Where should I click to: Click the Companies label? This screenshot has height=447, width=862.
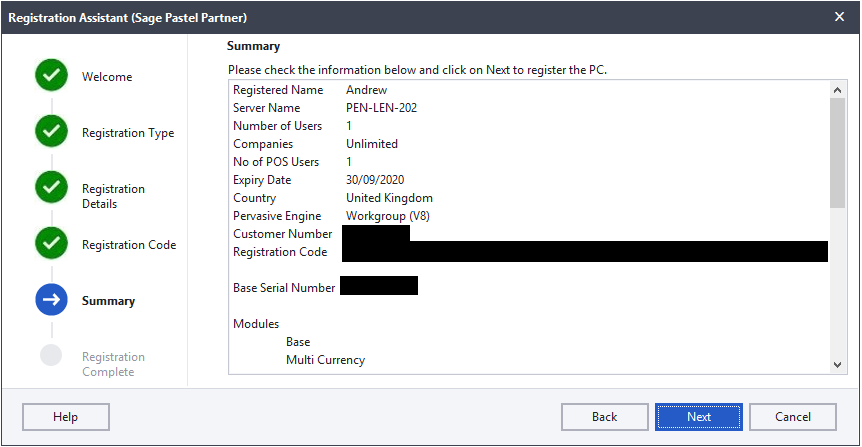click(x=263, y=144)
